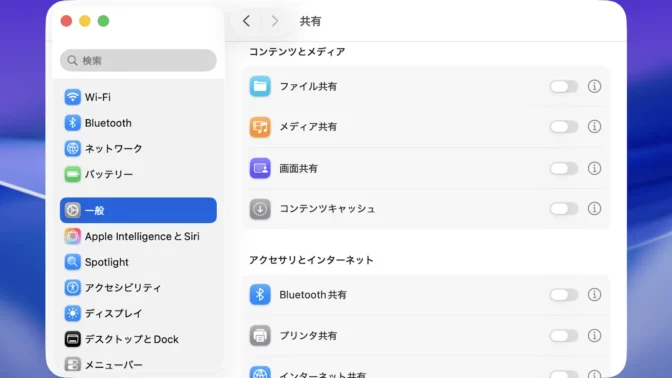Close the settings window with red button
The height and width of the screenshot is (378, 672).
click(x=66, y=21)
